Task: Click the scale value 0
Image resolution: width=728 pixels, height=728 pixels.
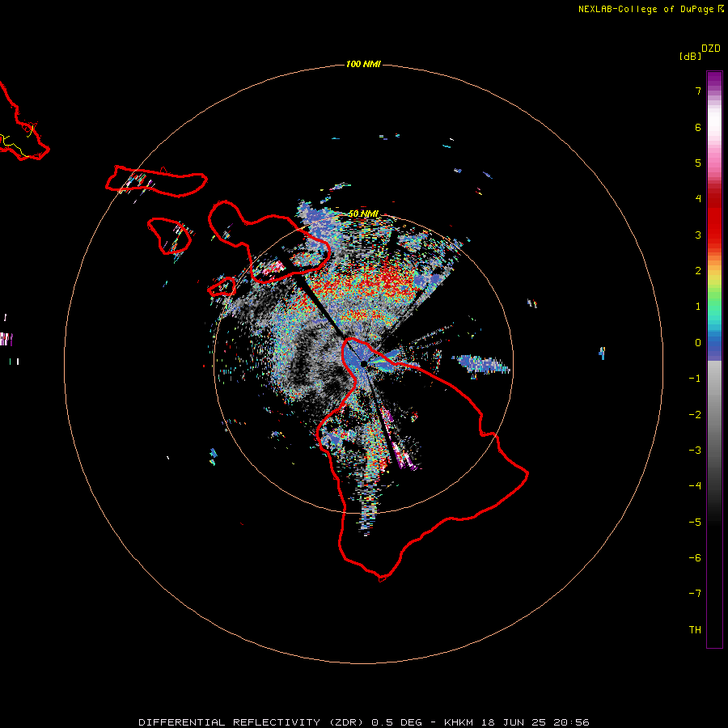Action: (x=698, y=343)
